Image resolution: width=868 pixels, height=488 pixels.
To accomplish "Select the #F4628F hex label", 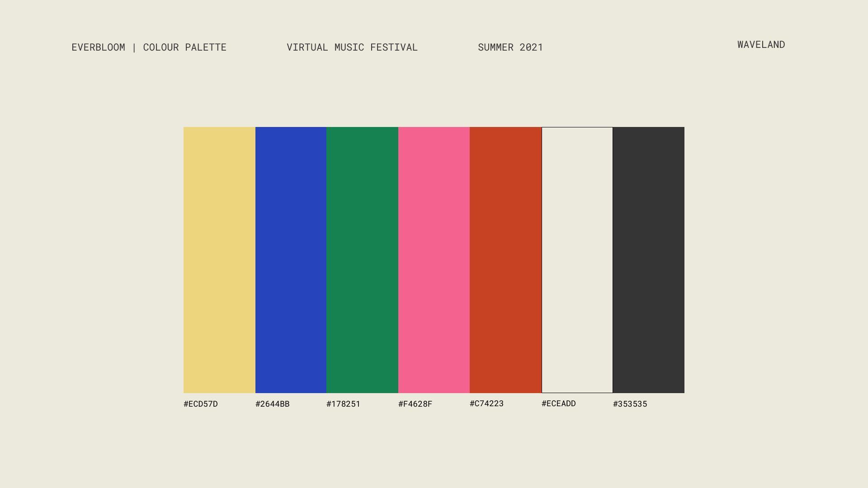I will coord(415,404).
